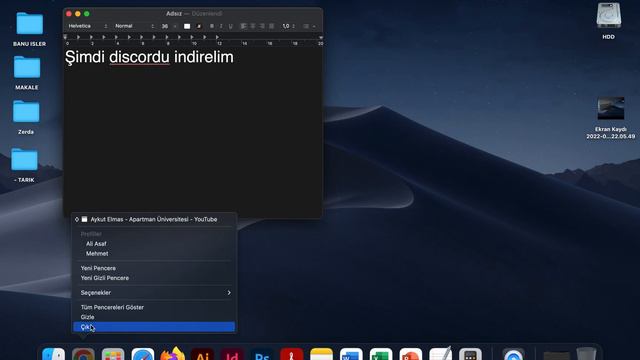Select the Ekran Kaydı recording file thumbnail
Viewport: 640px width, 360px height.
(611, 108)
